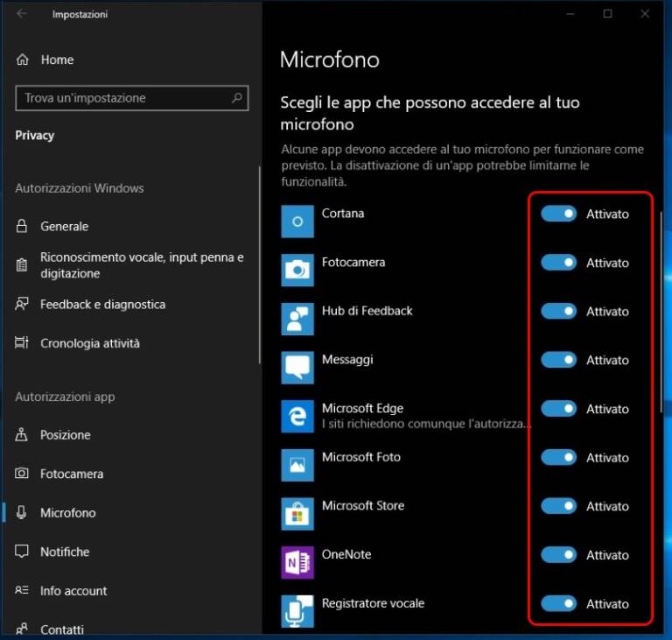Open Generale privacy settings
This screenshot has width=672, height=640.
(130, 226)
